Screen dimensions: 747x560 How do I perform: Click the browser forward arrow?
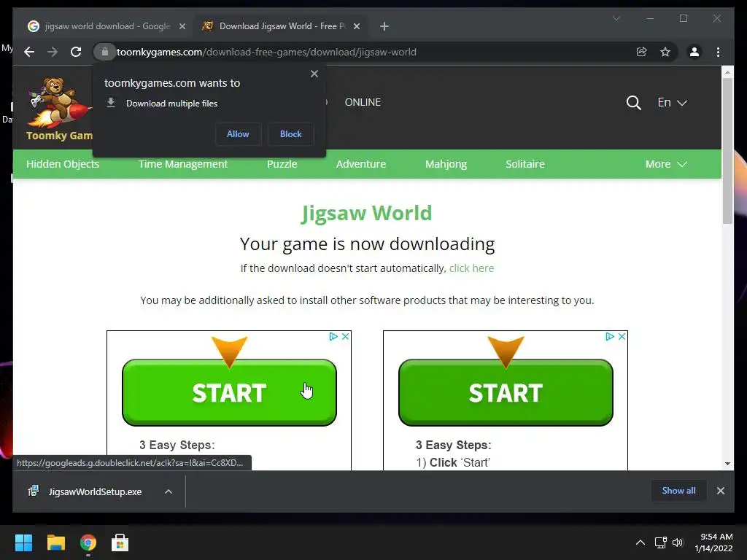[53, 52]
